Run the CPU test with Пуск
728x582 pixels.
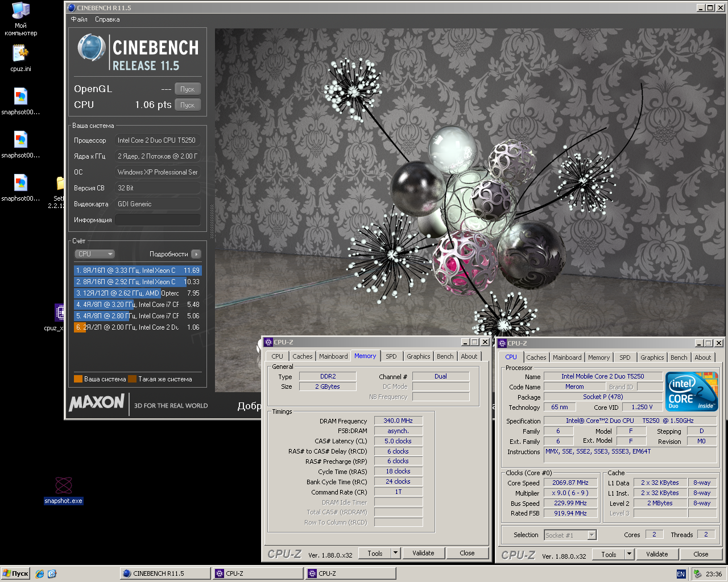(x=187, y=105)
